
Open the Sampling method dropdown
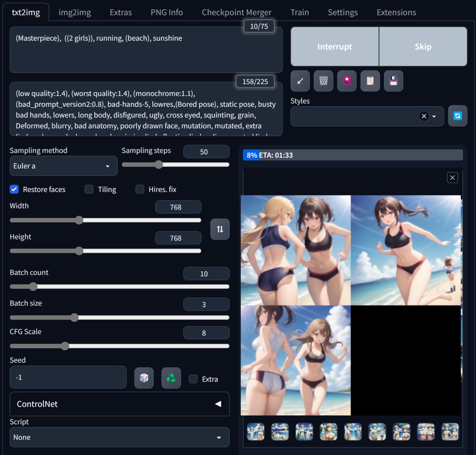[x=63, y=166]
